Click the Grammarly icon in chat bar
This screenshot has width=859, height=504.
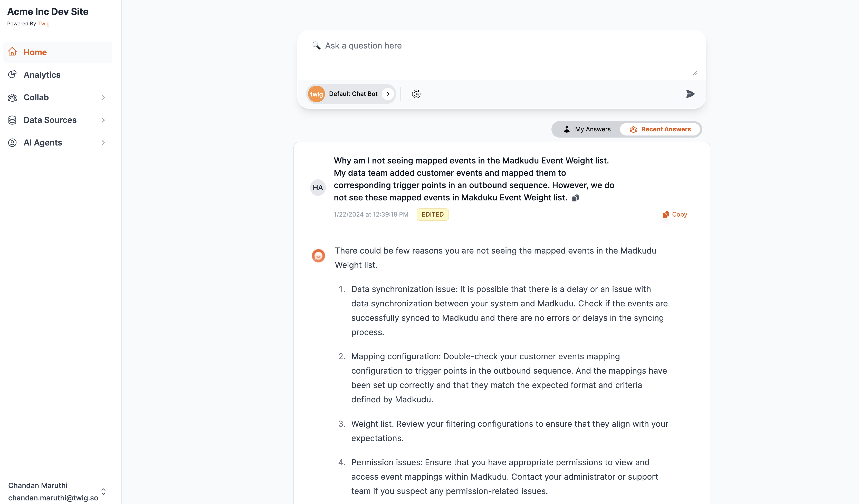pyautogui.click(x=416, y=94)
